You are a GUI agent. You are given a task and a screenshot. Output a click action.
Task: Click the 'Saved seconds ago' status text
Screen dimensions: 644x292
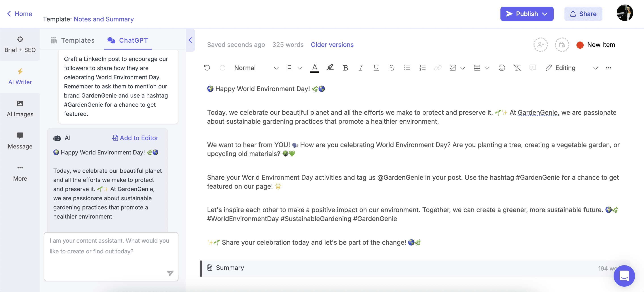[236, 44]
